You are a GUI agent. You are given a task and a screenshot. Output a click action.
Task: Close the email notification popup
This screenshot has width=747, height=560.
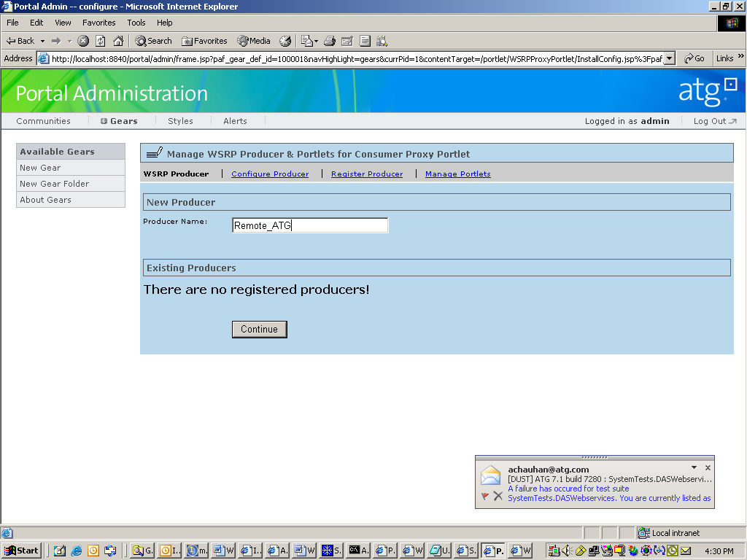(708, 467)
